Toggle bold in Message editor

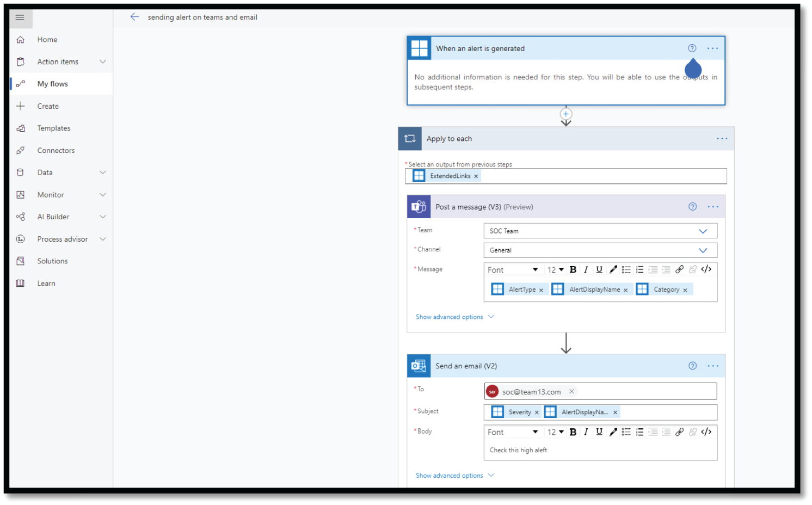point(573,270)
